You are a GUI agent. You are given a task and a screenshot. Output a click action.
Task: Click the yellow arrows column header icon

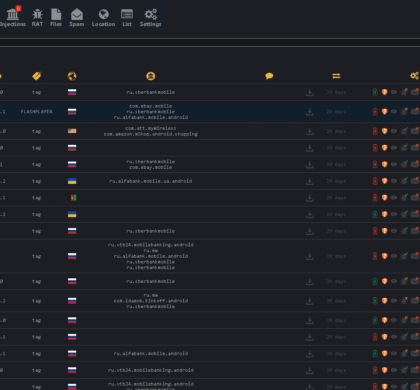(x=336, y=76)
